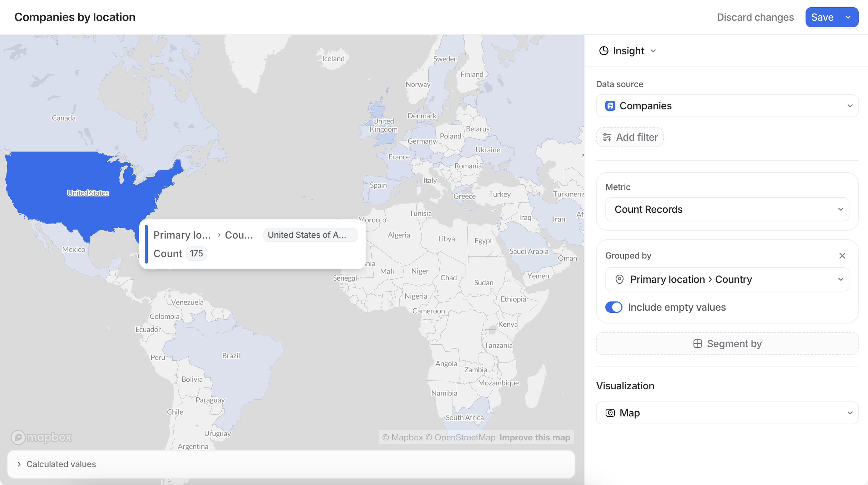Toggle Include empty values switch

point(614,307)
